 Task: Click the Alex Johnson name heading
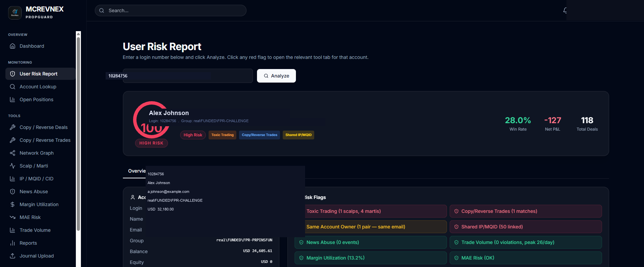click(x=169, y=113)
